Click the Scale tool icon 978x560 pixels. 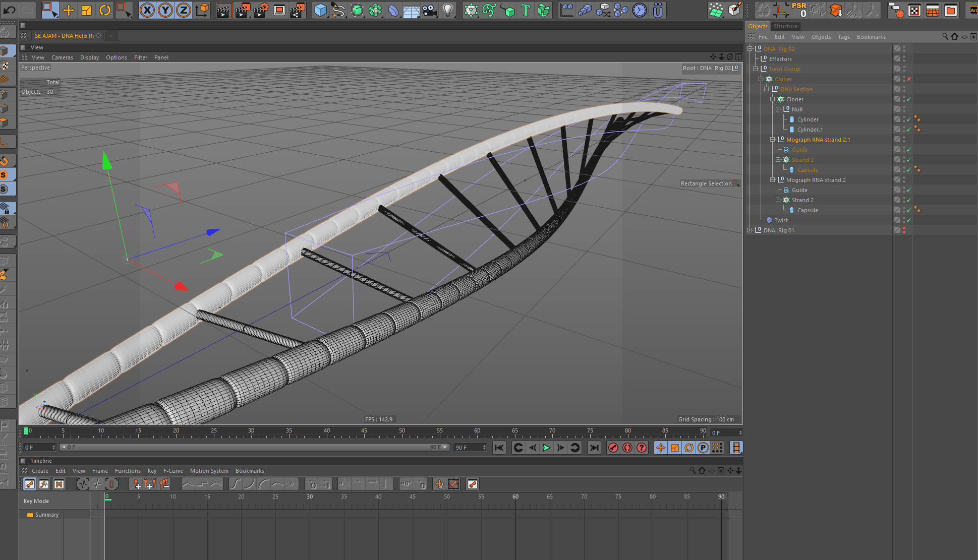click(x=87, y=10)
